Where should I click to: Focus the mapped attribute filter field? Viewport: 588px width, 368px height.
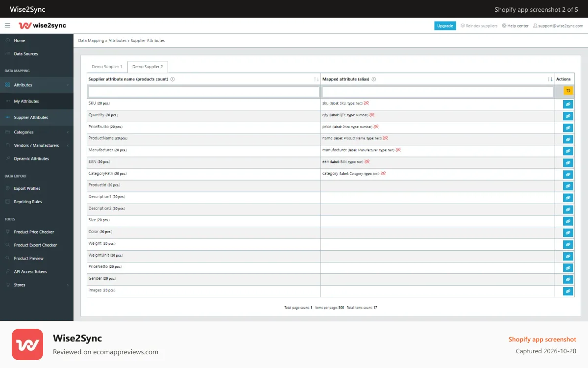click(438, 92)
